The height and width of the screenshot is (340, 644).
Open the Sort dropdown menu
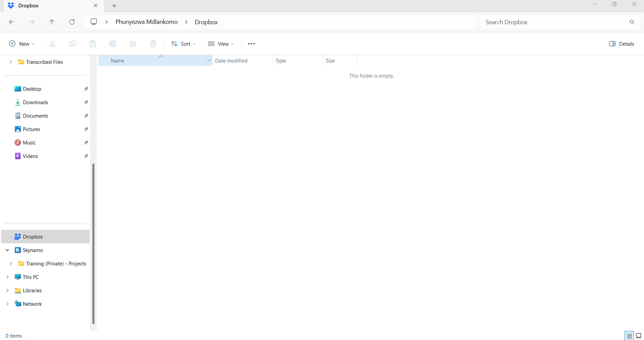coord(183,44)
